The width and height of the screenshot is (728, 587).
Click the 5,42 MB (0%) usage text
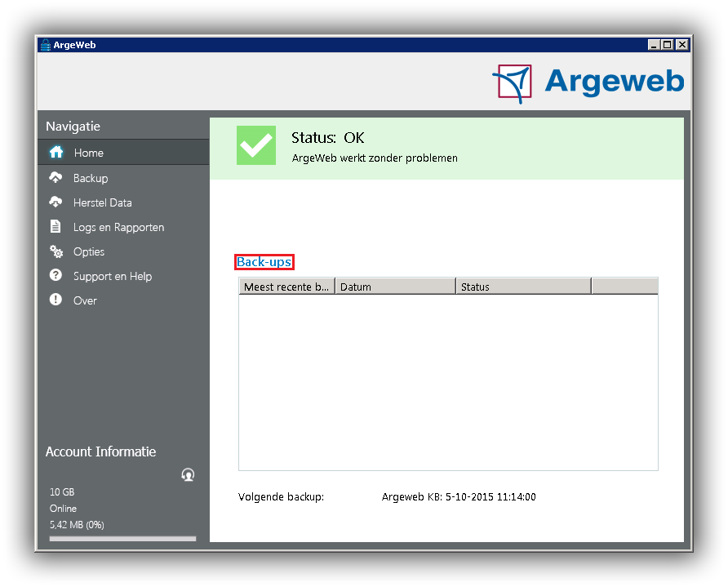tap(77, 525)
